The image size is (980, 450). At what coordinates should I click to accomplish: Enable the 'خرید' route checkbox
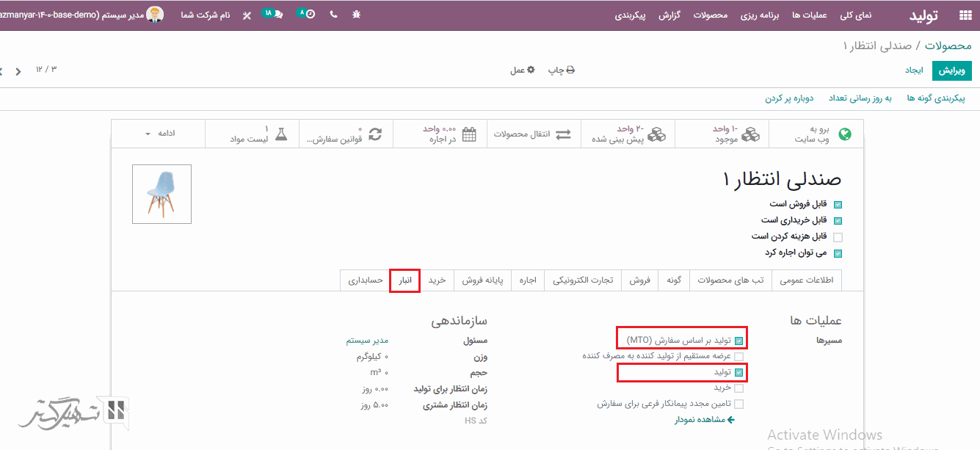[738, 388]
